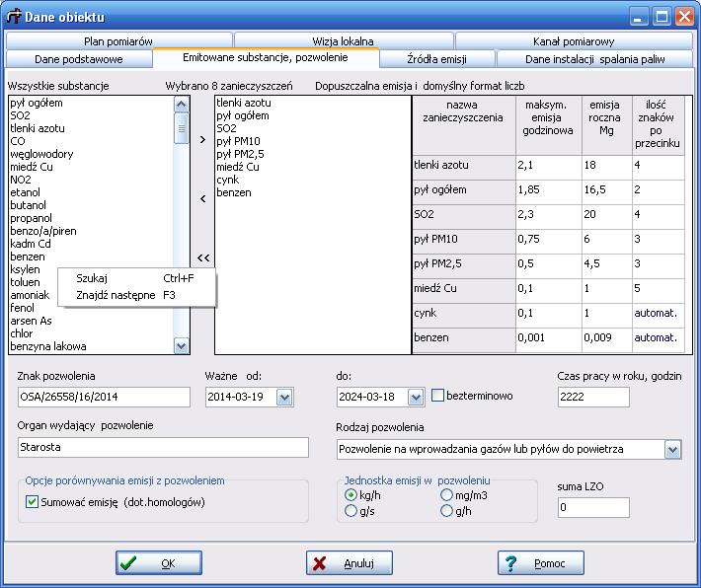701x588 pixels.
Task: Click Czas pracy w roku field
Action: 593,397
